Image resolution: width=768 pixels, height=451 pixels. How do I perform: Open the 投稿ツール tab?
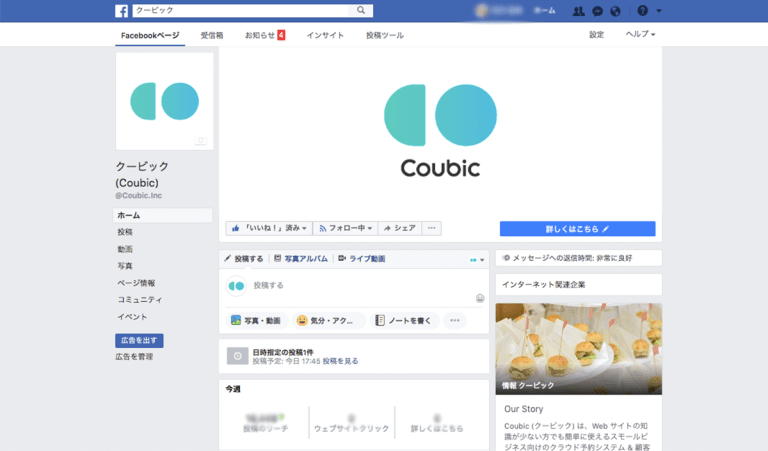385,35
